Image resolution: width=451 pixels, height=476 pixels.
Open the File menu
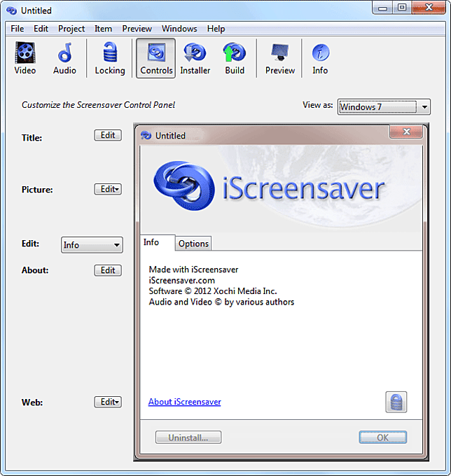(18, 29)
